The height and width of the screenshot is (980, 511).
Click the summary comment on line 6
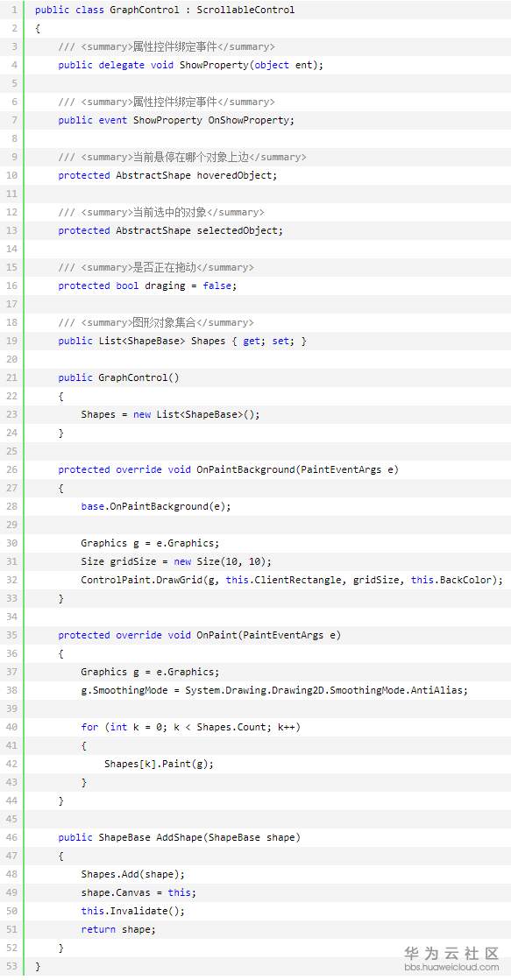point(167,102)
